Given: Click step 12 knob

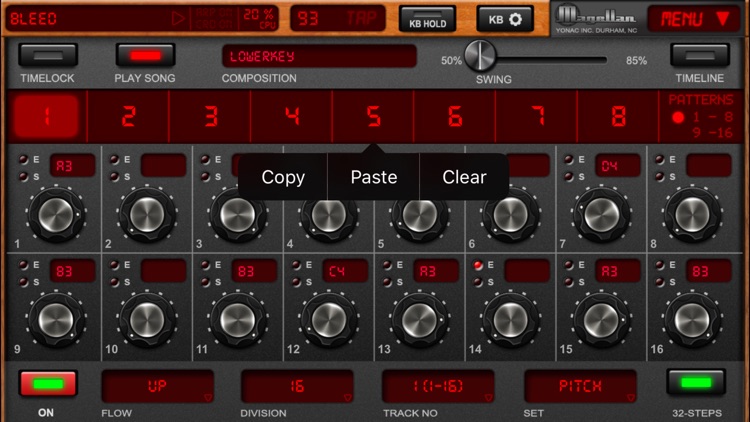Looking at the screenshot, I should click(x=329, y=320).
